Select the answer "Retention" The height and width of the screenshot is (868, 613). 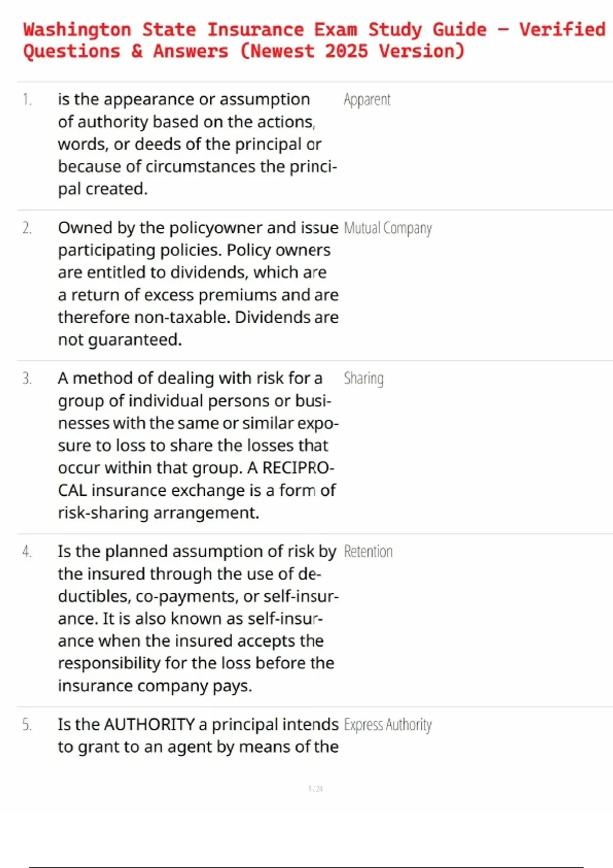click(x=368, y=551)
